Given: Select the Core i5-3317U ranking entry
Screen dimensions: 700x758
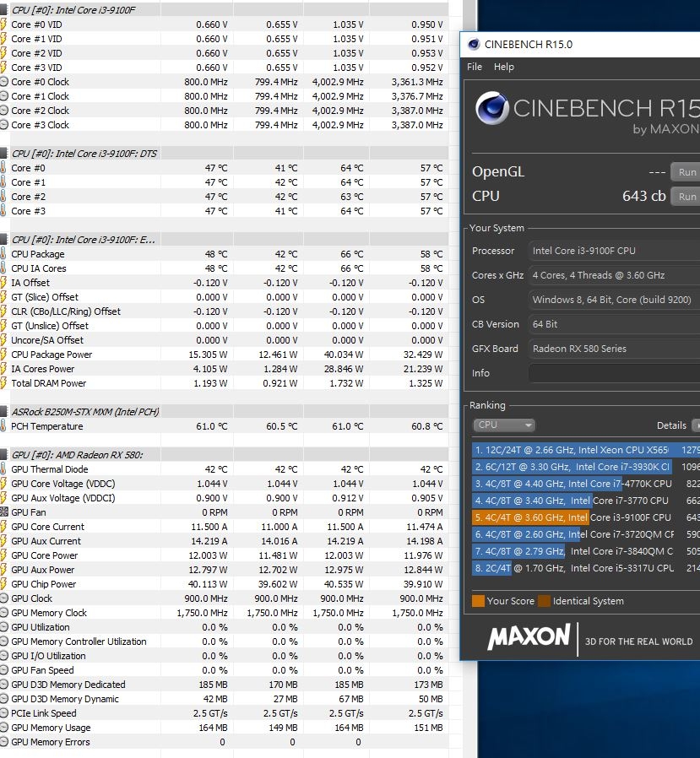Looking at the screenshot, I should click(x=586, y=568).
